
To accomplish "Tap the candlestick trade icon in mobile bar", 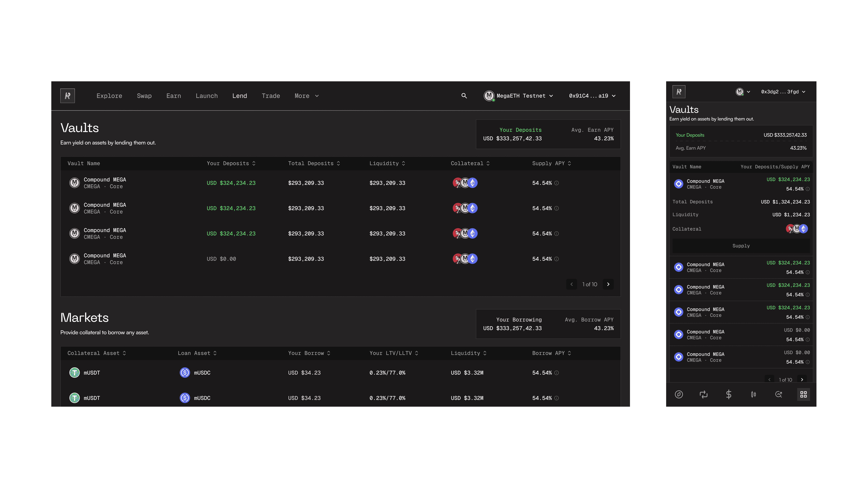I will click(x=753, y=394).
